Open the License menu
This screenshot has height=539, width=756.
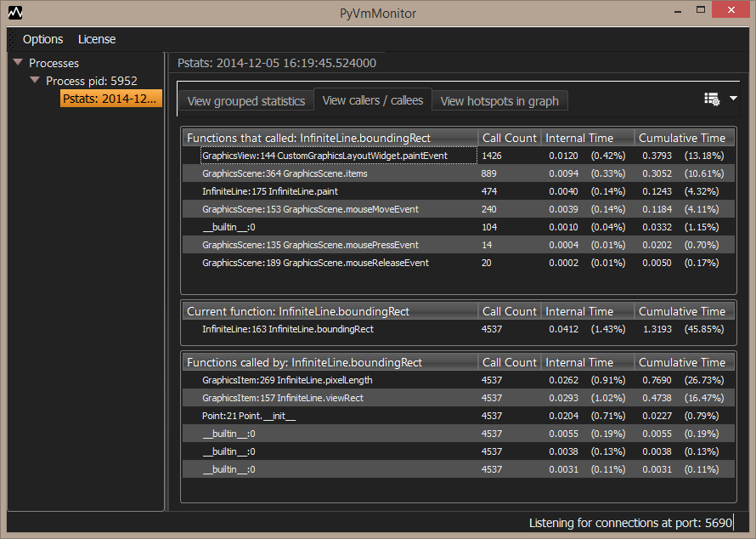click(97, 39)
